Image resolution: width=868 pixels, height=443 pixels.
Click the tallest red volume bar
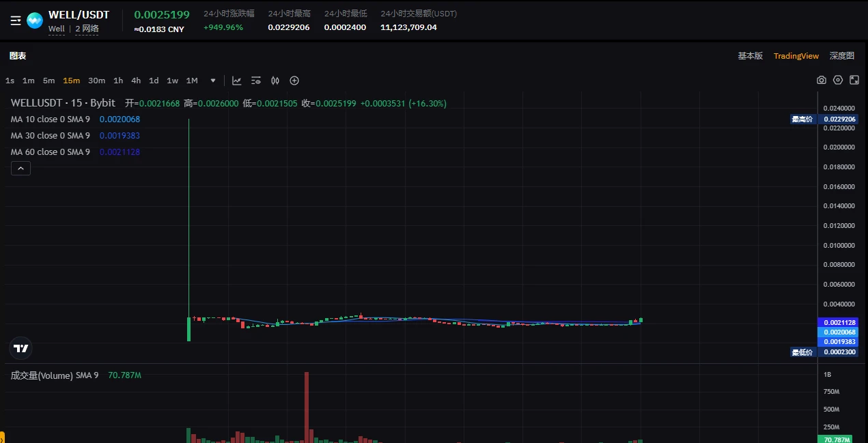tap(307, 407)
